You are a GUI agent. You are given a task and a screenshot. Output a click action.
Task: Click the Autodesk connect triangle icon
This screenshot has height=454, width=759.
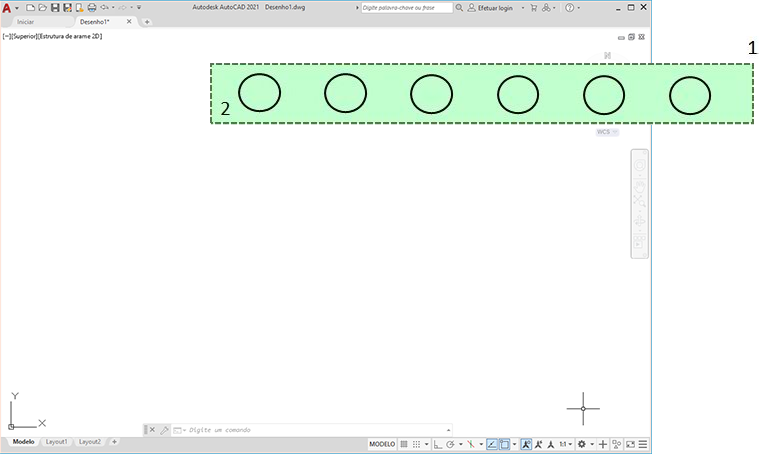(546, 8)
